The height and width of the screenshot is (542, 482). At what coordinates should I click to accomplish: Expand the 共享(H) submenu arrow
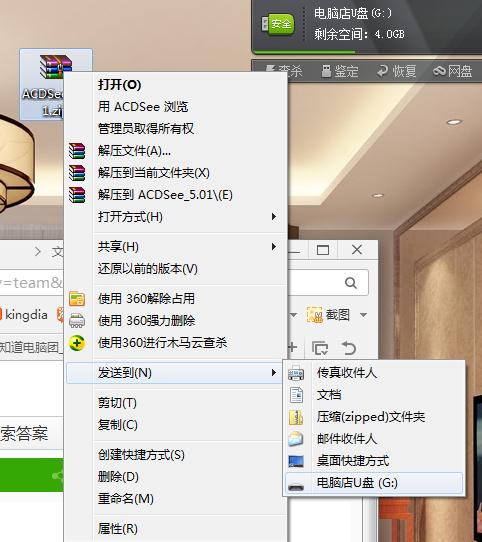tap(274, 246)
